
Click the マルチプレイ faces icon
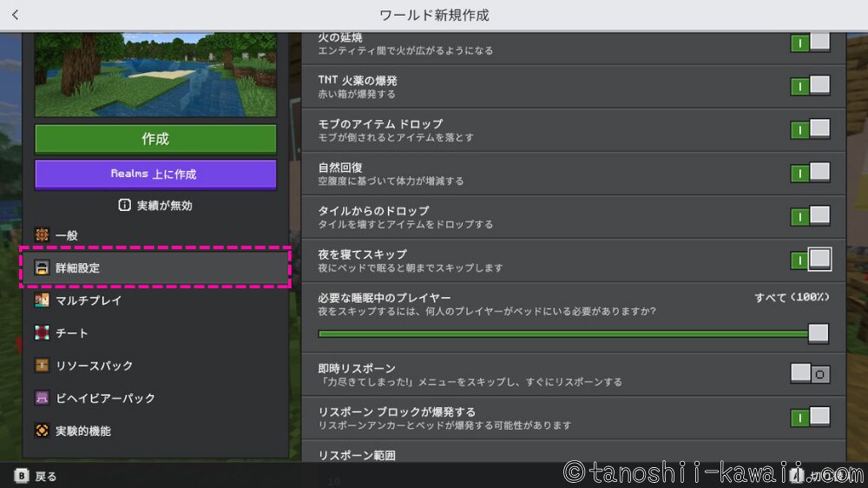[42, 300]
